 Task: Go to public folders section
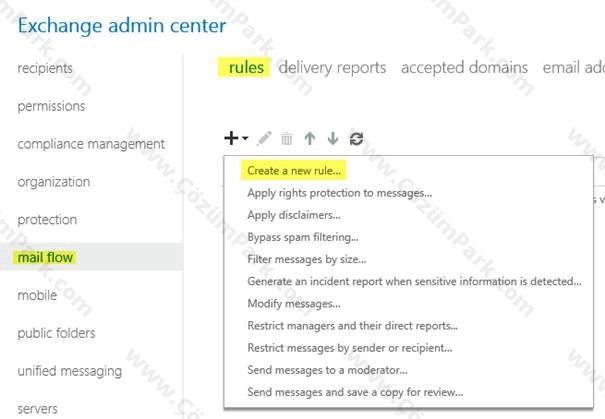click(56, 333)
